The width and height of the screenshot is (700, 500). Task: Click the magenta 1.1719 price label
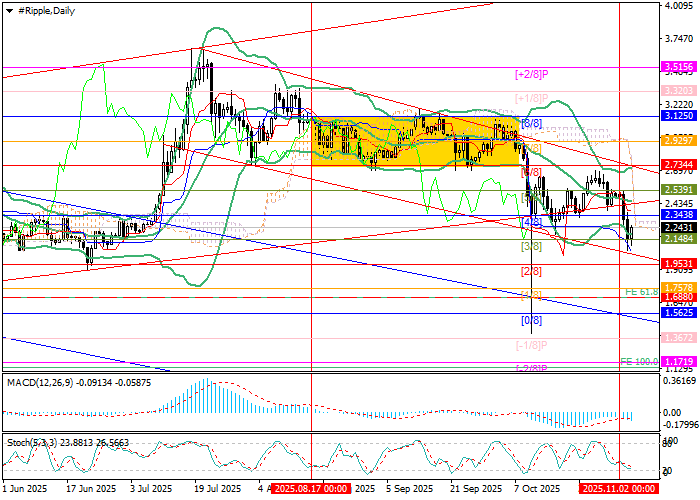679,362
